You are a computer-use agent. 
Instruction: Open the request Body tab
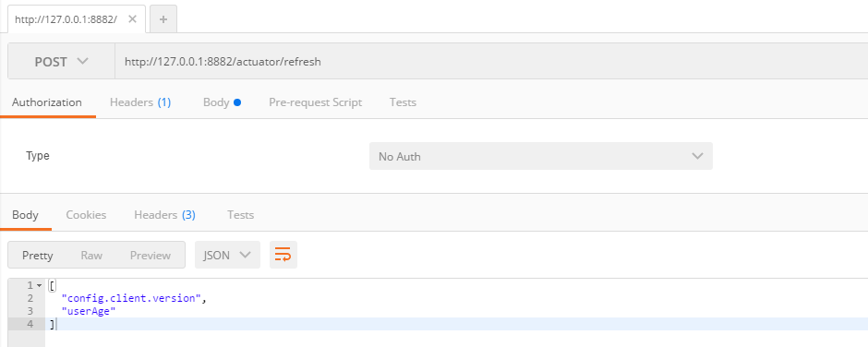coord(222,102)
